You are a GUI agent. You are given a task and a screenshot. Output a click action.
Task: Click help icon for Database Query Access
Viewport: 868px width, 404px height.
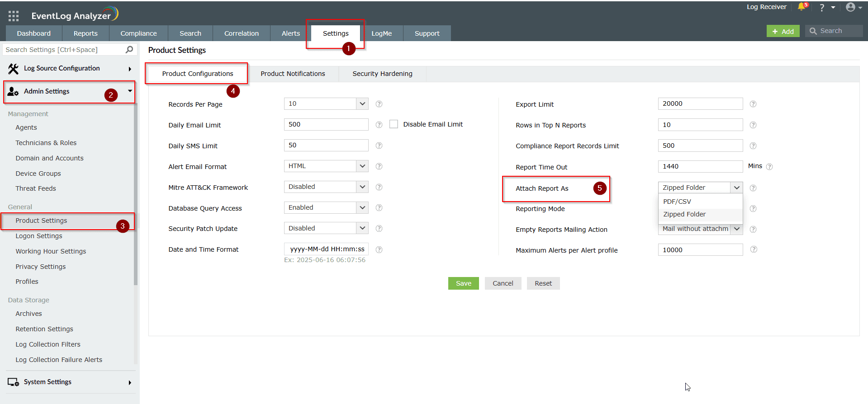tap(379, 208)
